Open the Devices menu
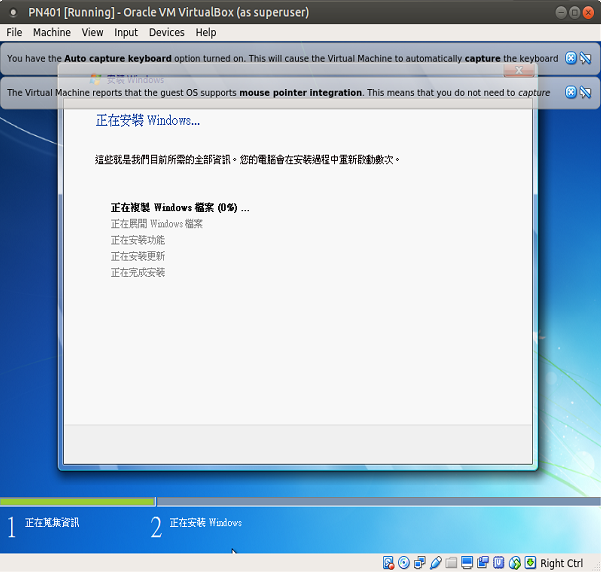The image size is (601, 572). click(x=167, y=33)
